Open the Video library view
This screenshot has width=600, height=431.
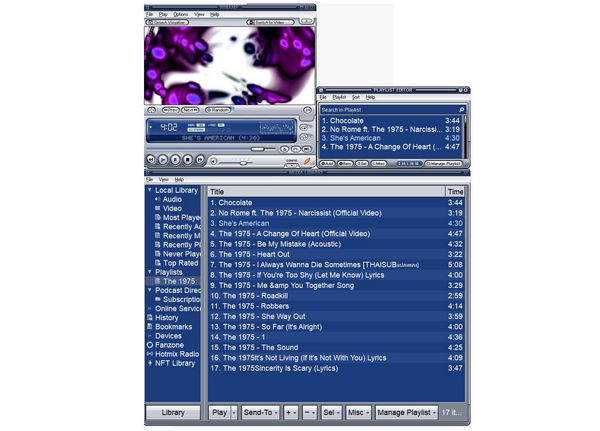[x=172, y=209]
